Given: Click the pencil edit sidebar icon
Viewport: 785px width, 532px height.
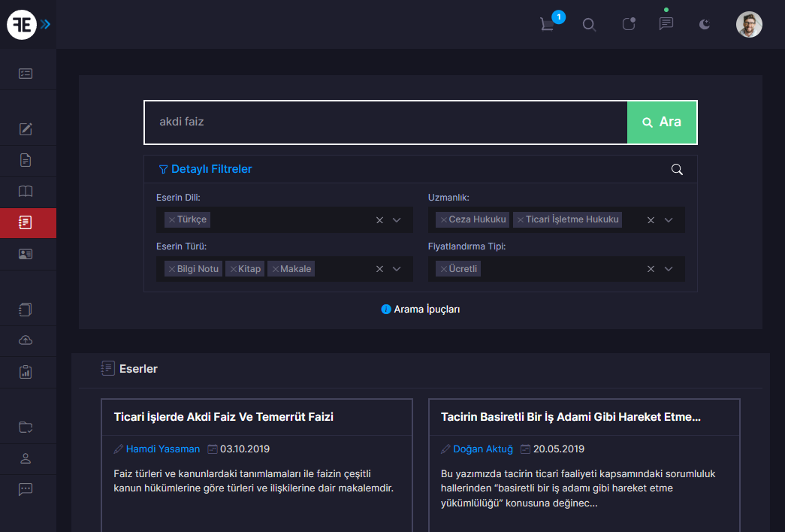Looking at the screenshot, I should tap(26, 128).
